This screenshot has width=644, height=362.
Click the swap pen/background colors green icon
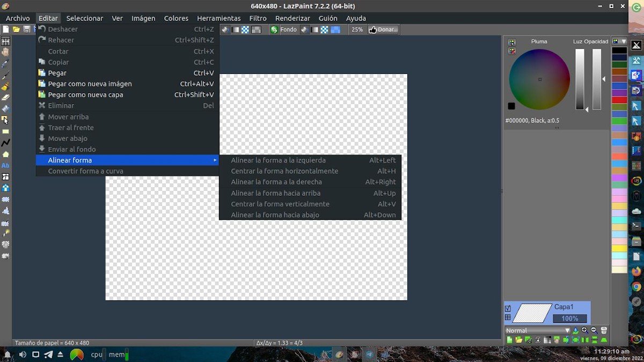point(274,29)
